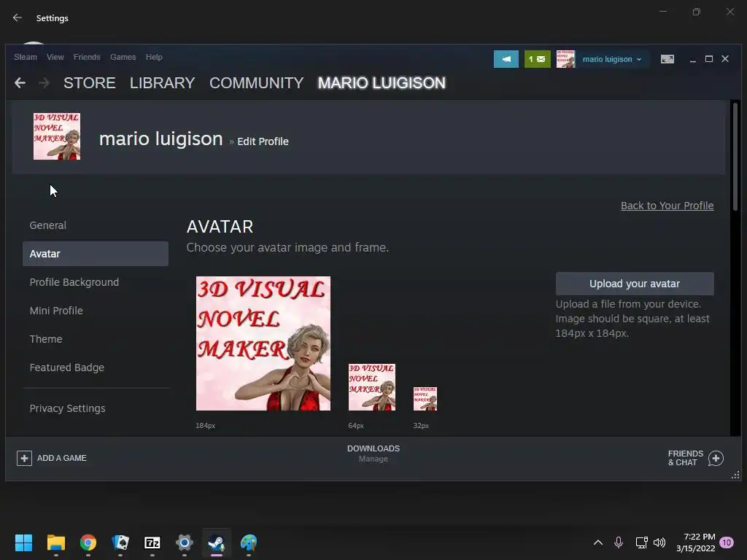Click the mario luigison profile name heading
The image size is (747, 560).
coord(160,139)
